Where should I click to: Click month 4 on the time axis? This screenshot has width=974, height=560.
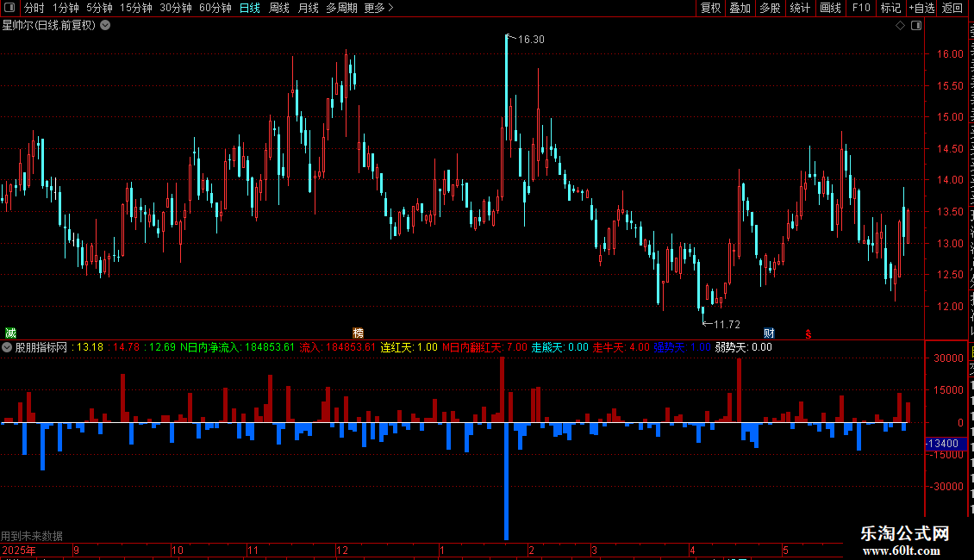point(692,550)
